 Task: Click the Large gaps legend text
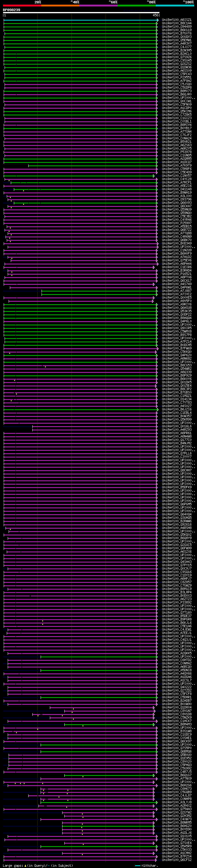point(38,866)
